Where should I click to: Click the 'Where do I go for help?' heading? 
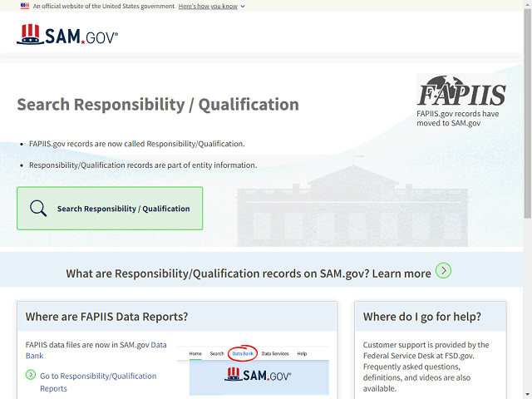point(422,317)
